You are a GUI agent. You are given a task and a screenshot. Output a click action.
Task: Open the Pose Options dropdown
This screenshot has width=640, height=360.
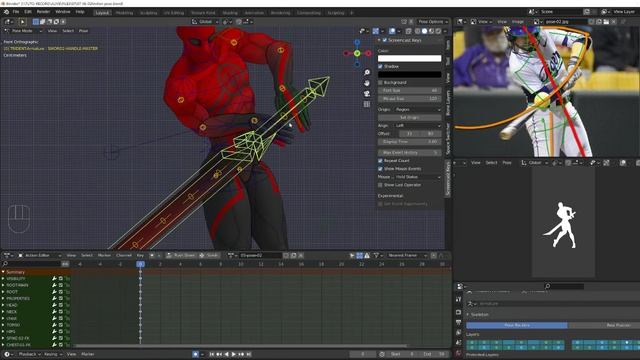tap(433, 22)
